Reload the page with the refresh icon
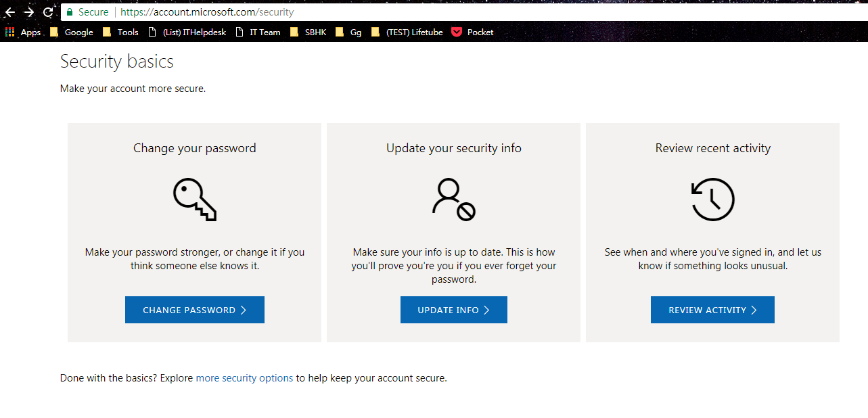Viewport: 868px width, 418px height. (x=47, y=11)
